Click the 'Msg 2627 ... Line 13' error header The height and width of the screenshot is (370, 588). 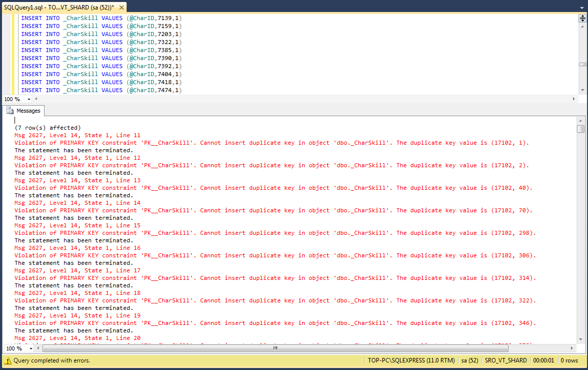(77, 180)
